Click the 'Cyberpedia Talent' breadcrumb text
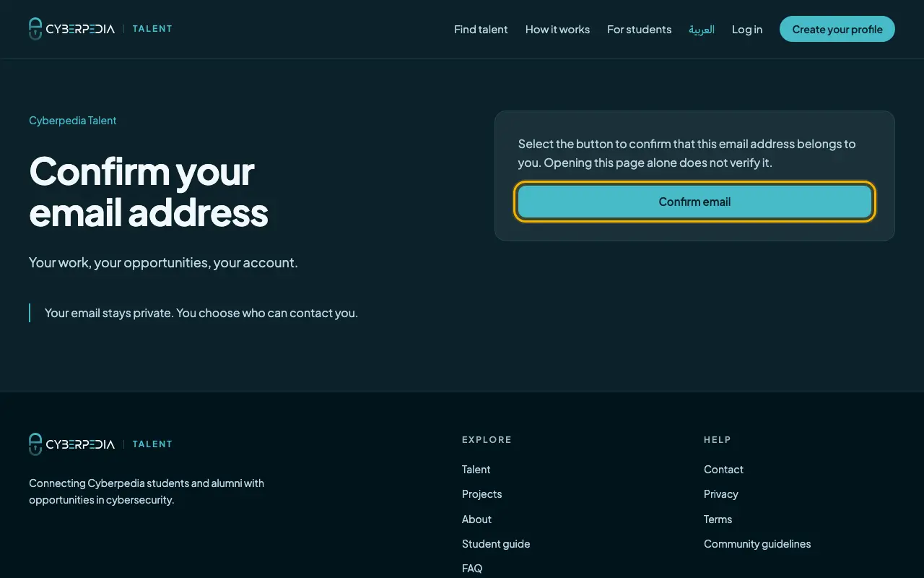The image size is (924, 578). (x=72, y=121)
